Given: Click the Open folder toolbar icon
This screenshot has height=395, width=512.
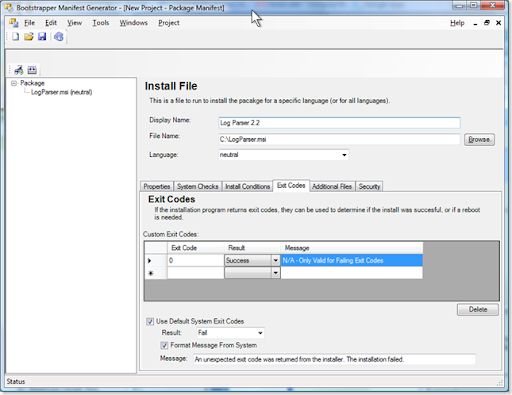Looking at the screenshot, I should coord(29,36).
